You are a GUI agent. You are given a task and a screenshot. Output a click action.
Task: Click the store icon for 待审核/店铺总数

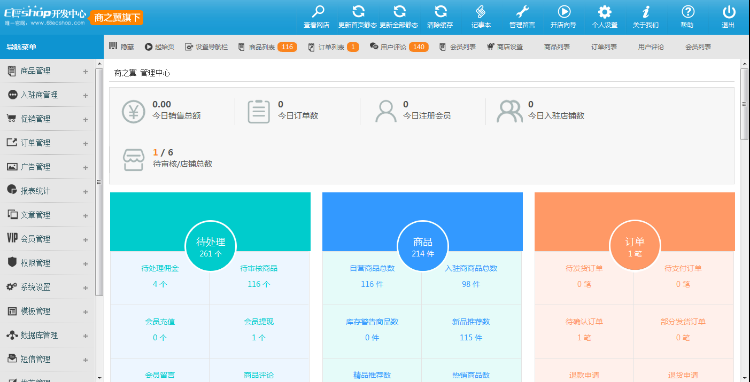click(133, 160)
